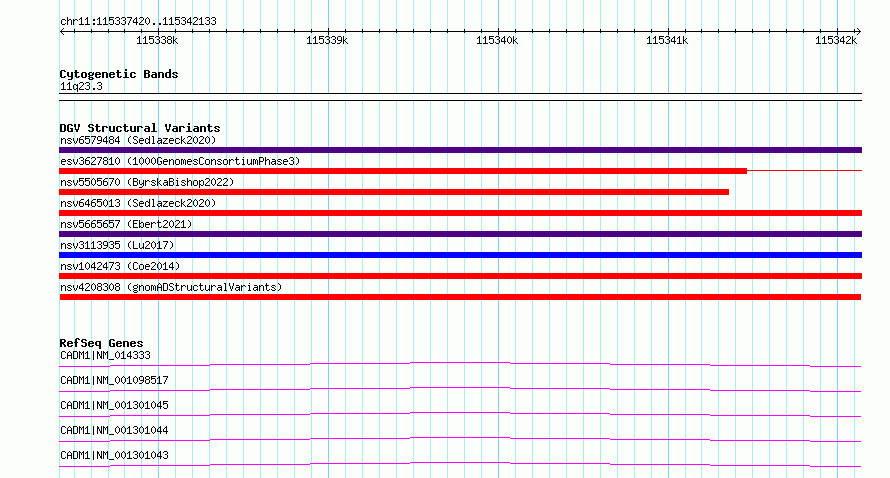Image resolution: width=890 pixels, height=478 pixels.
Task: Open the DGV Structural Variants track title
Action: [140, 128]
